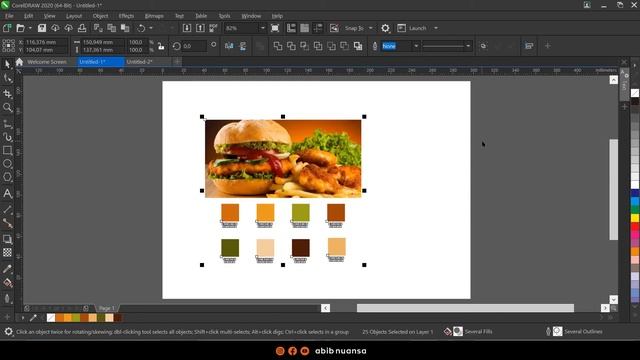
Task: Click the rotation angle input field
Action: coord(194,46)
